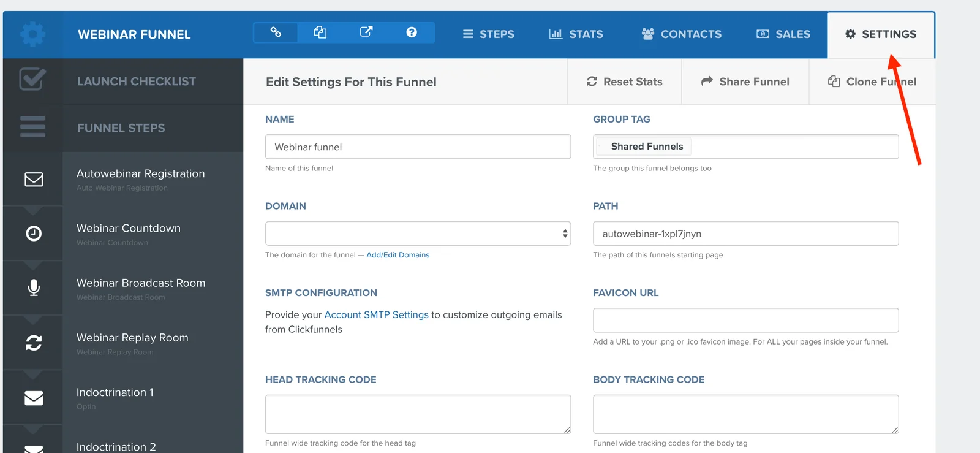Switch to the Sales tab

click(783, 34)
